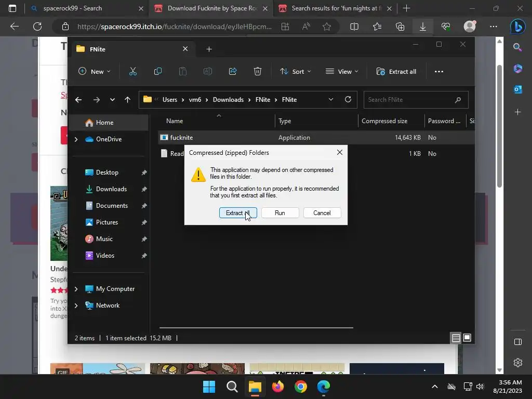Refresh the folder with the refresh icon
The width and height of the screenshot is (532, 399).
tap(348, 99)
